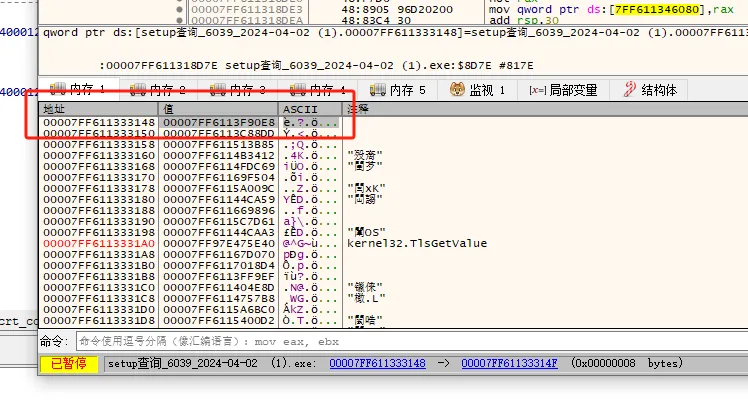Screen dimensions: 748x416
Task: Select address cell 00007FF611333198
Action: [x=99, y=232]
